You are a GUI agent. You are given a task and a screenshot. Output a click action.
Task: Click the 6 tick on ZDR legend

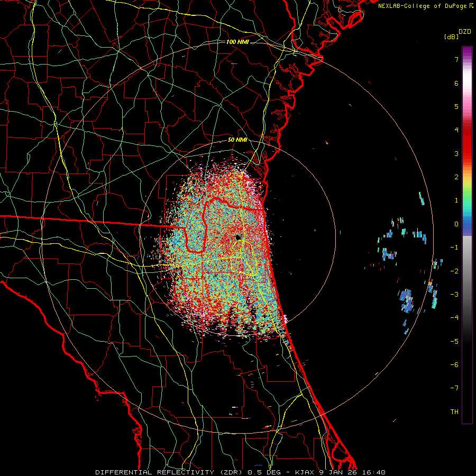[456, 83]
